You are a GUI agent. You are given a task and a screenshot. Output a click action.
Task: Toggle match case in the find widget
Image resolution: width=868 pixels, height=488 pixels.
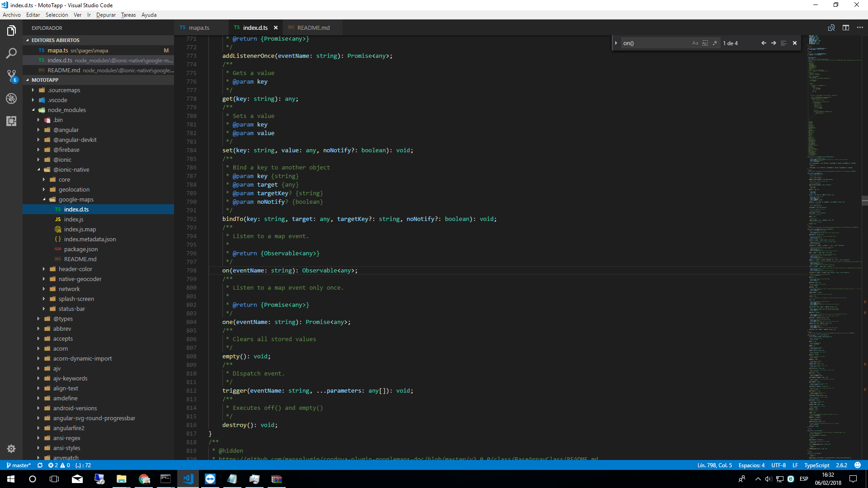tap(695, 43)
